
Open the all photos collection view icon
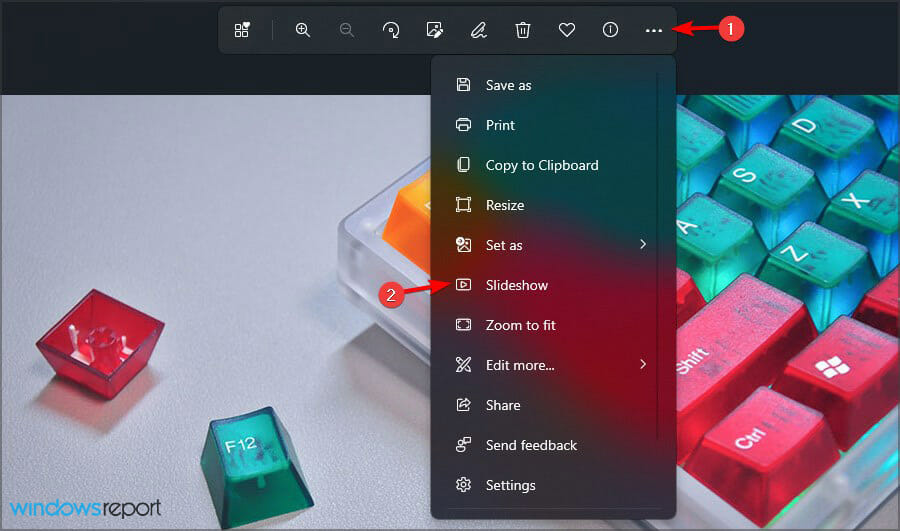(x=242, y=30)
